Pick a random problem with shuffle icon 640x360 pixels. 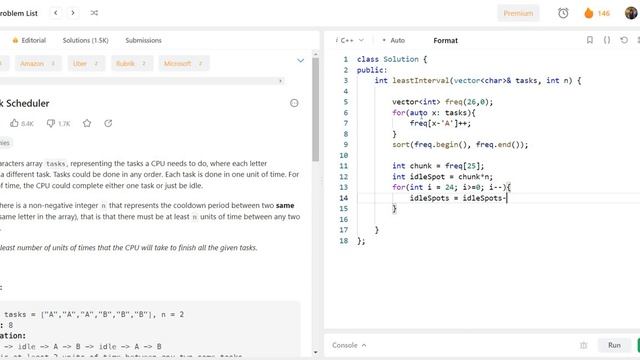(x=94, y=13)
